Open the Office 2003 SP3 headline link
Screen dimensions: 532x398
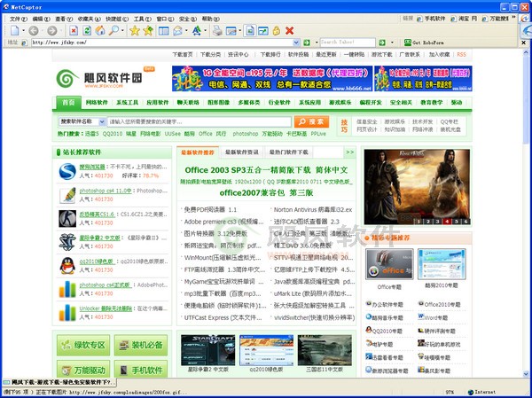266,170
